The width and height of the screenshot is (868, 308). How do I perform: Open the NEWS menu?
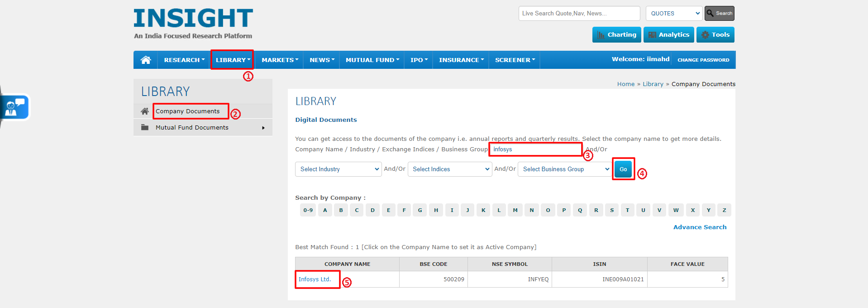tap(322, 60)
